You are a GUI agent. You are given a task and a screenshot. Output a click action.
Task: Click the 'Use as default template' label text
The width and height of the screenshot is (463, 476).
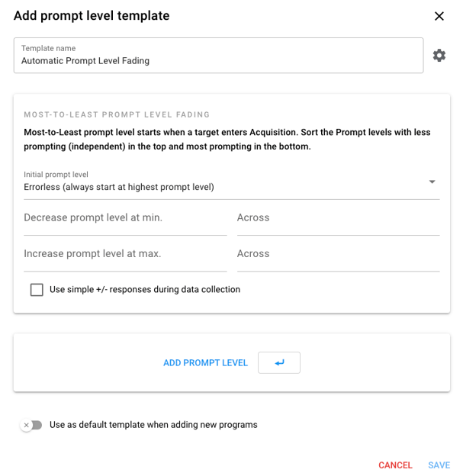coord(153,425)
